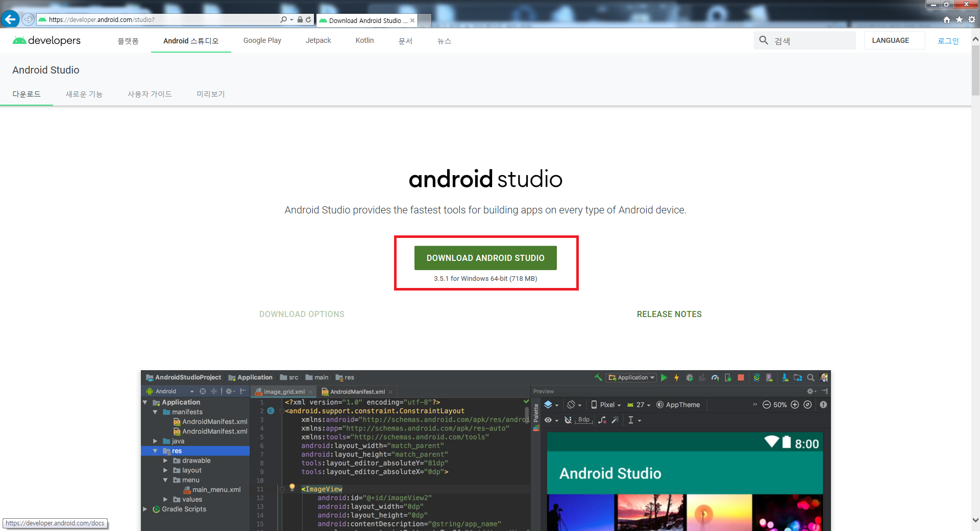Go back with the browser back arrow
Screen dimensions: 980x531
tap(10, 19)
